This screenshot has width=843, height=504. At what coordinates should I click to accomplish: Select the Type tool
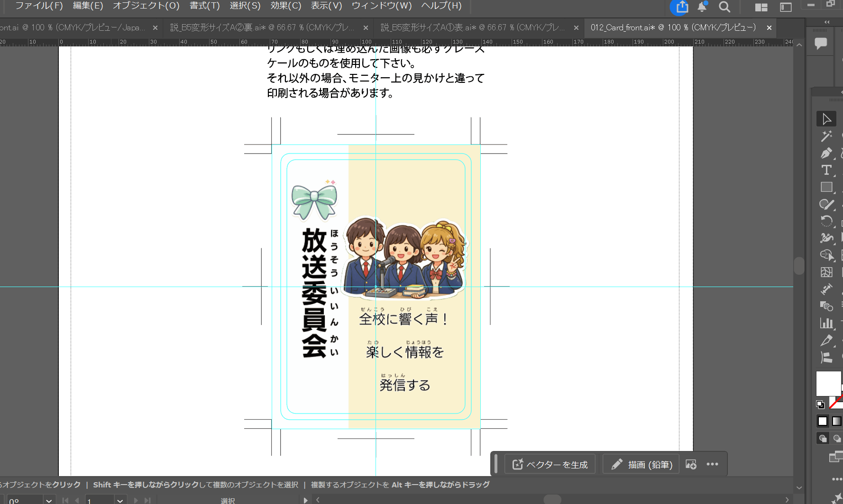pyautogui.click(x=826, y=170)
